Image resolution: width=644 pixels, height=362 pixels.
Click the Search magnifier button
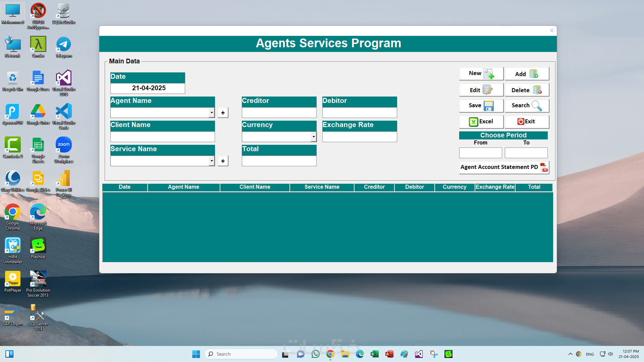coord(527,106)
